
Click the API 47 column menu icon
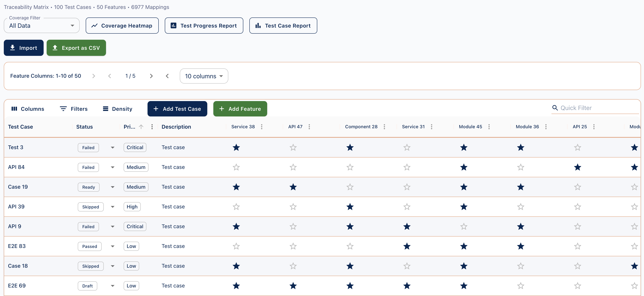click(x=309, y=127)
